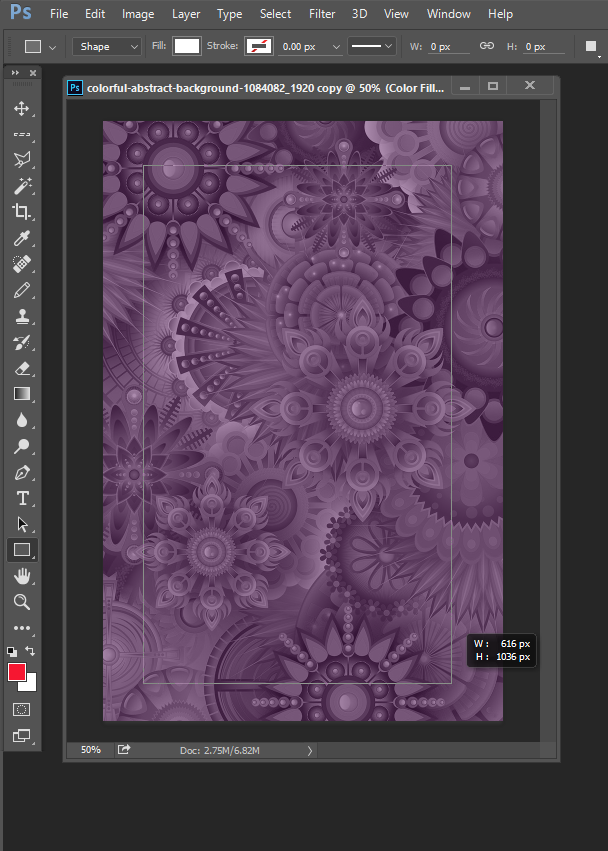Expand status bar info arrow
Image resolution: width=608 pixels, height=851 pixels.
coord(310,751)
